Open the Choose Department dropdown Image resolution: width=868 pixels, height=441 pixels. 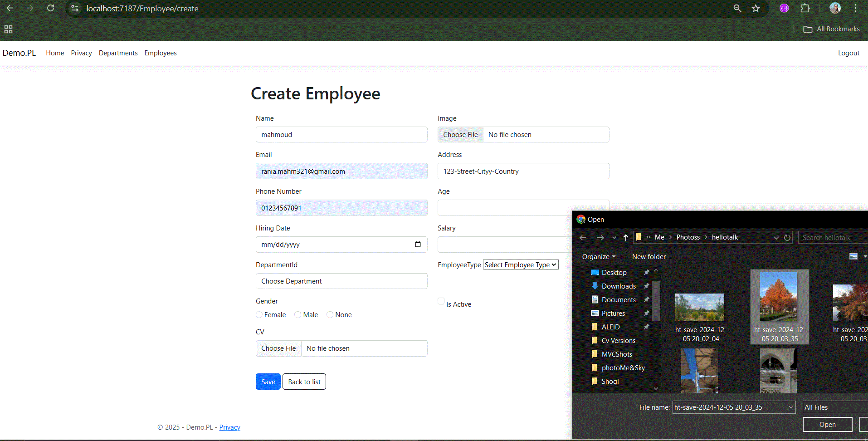click(341, 281)
